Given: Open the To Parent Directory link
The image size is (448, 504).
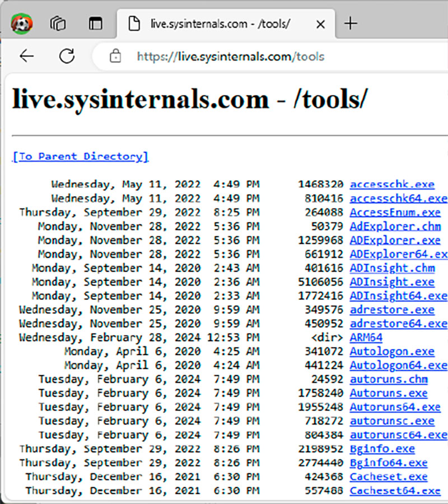Looking at the screenshot, I should point(80,156).
